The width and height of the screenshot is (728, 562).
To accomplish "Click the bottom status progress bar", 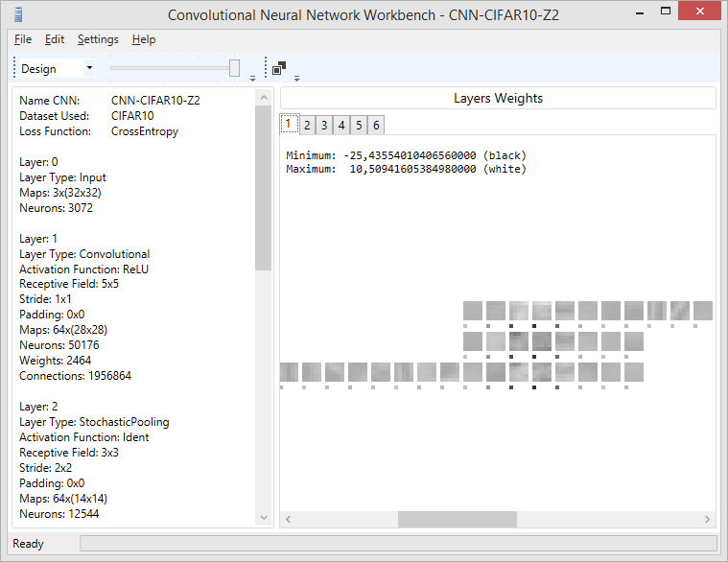I will coord(398,544).
